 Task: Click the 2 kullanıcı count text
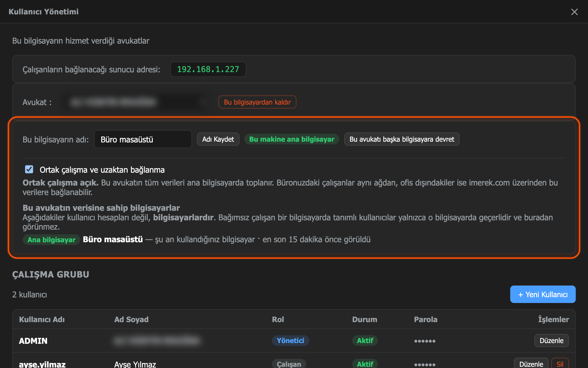(30, 294)
